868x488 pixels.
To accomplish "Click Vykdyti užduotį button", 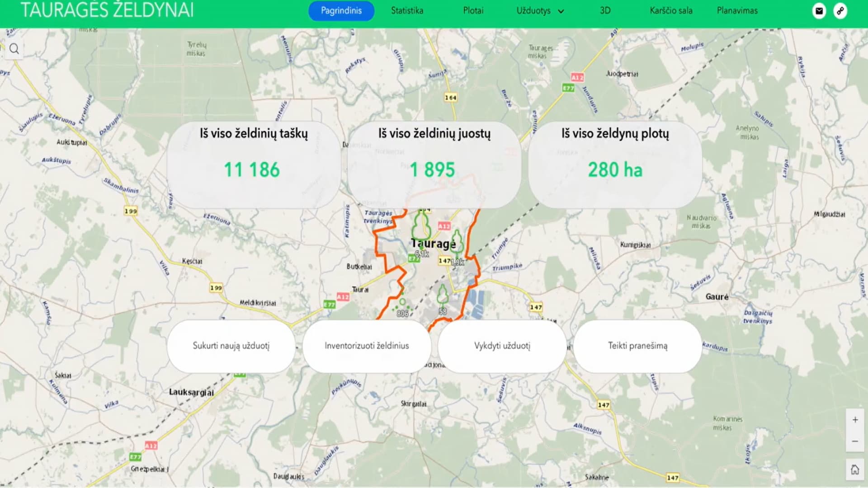I will [502, 346].
